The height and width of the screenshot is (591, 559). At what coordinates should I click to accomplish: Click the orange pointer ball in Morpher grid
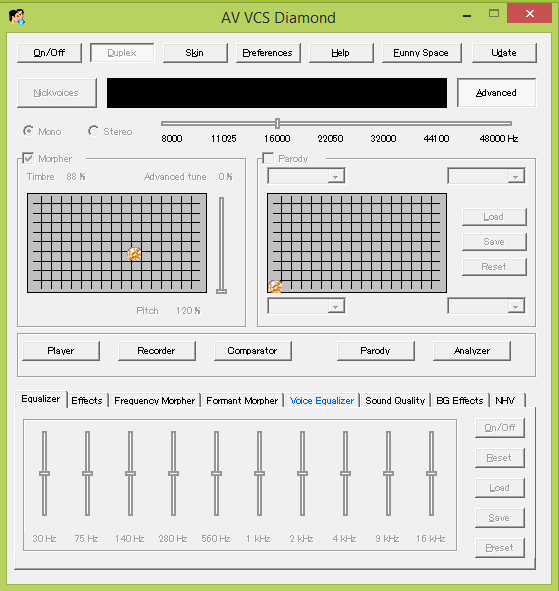tap(134, 254)
